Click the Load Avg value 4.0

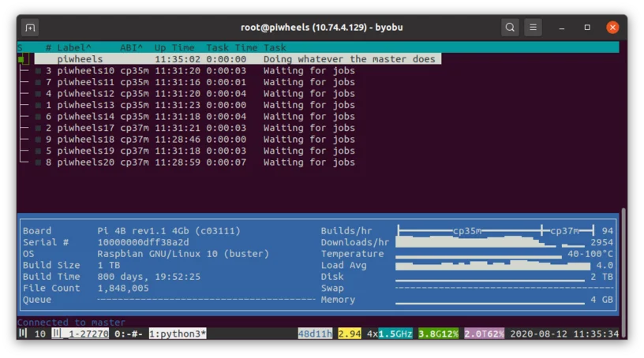tap(605, 265)
